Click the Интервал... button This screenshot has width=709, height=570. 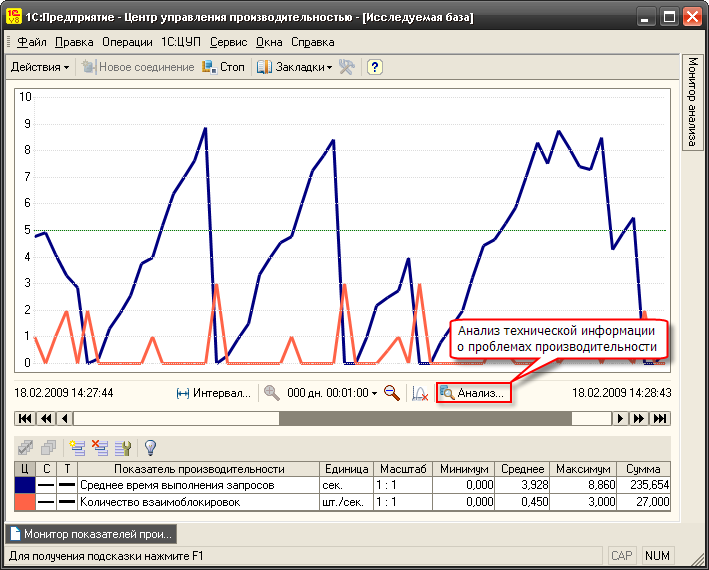coord(213,393)
